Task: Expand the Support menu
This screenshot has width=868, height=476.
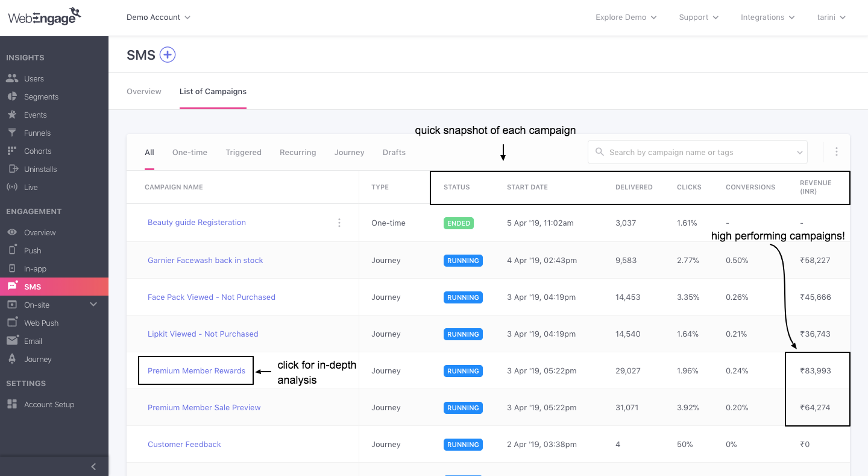Action: pos(699,17)
